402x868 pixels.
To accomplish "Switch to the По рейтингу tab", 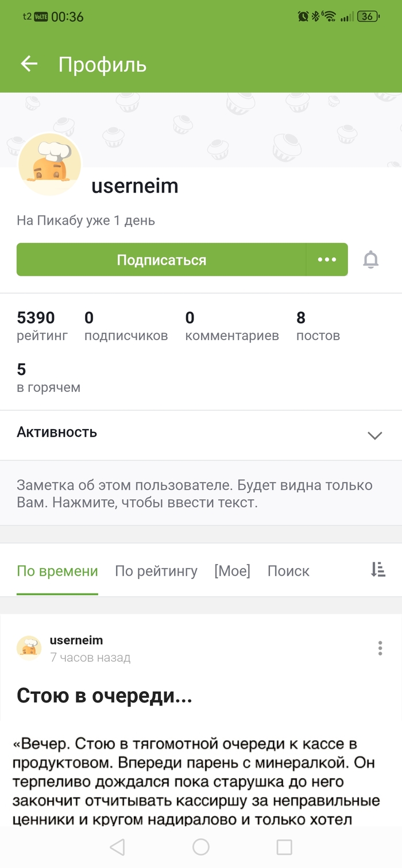I will [x=156, y=571].
